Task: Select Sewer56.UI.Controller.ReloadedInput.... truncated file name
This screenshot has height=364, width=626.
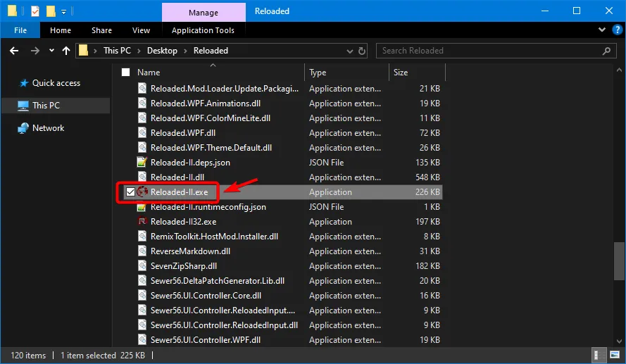Action: (x=223, y=310)
